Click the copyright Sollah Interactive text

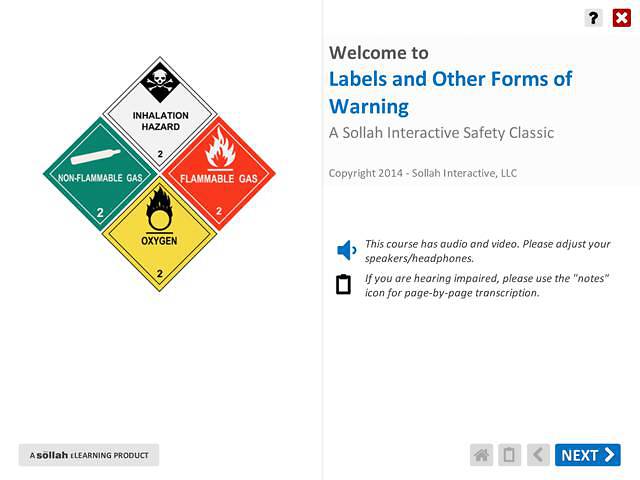(x=423, y=173)
